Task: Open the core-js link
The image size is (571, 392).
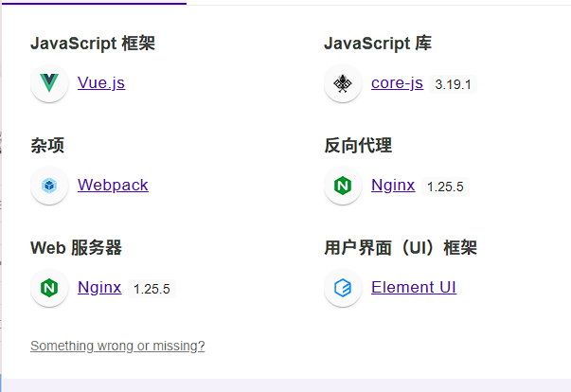Action: point(397,83)
